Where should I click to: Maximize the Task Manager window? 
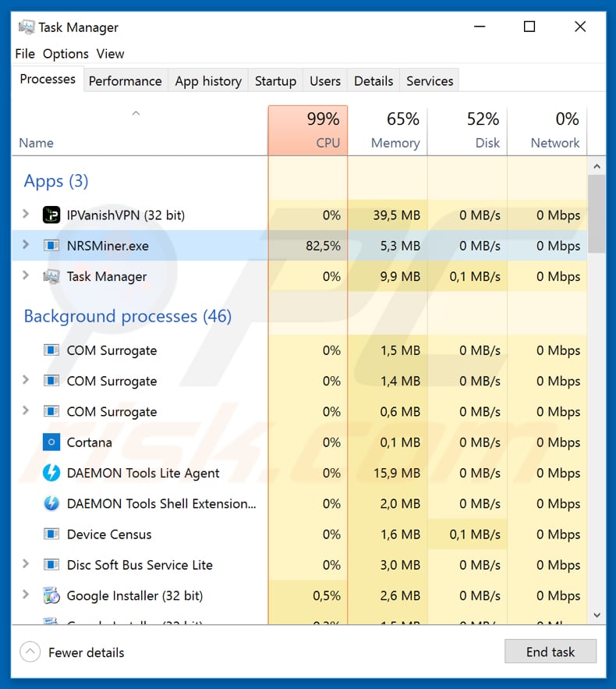(x=529, y=27)
